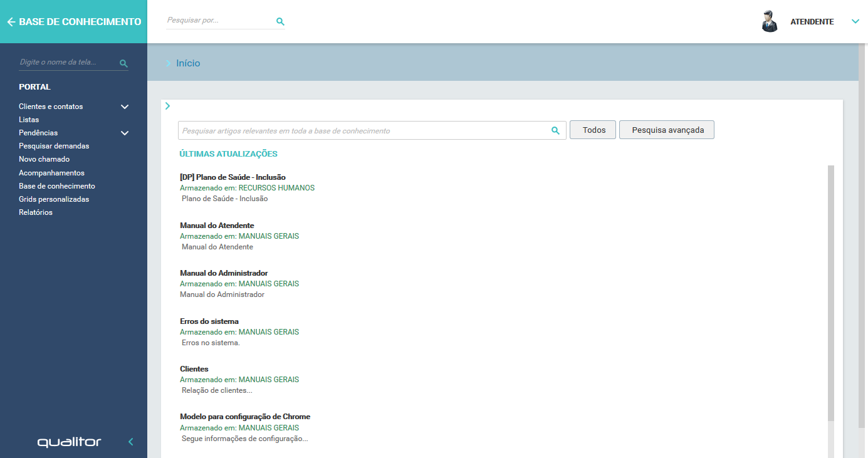This screenshot has height=458, width=868.
Task: Open the Pendências menu item
Action: click(x=38, y=133)
